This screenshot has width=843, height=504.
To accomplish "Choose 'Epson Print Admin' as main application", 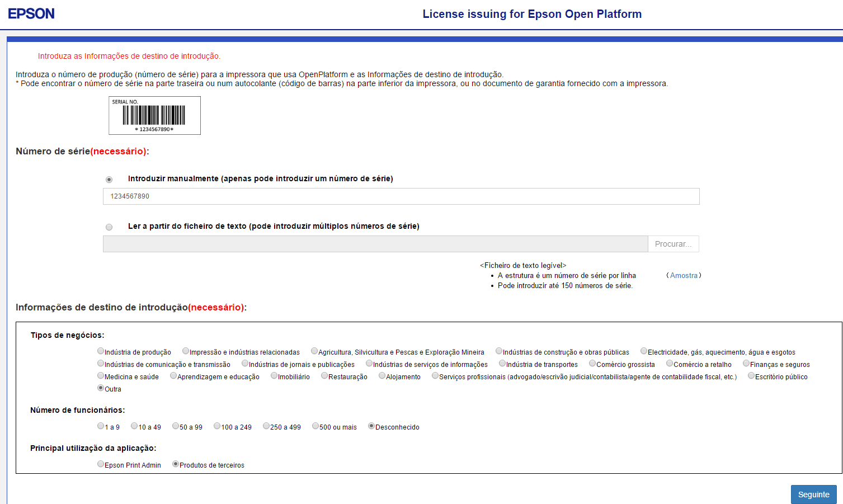I will [x=101, y=464].
